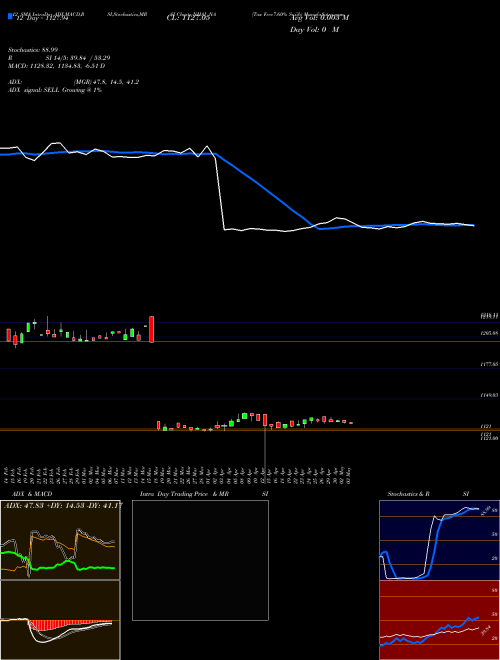Open the MACD panel with red histogram
The height and width of the screenshot is (660, 500).
click(60, 620)
